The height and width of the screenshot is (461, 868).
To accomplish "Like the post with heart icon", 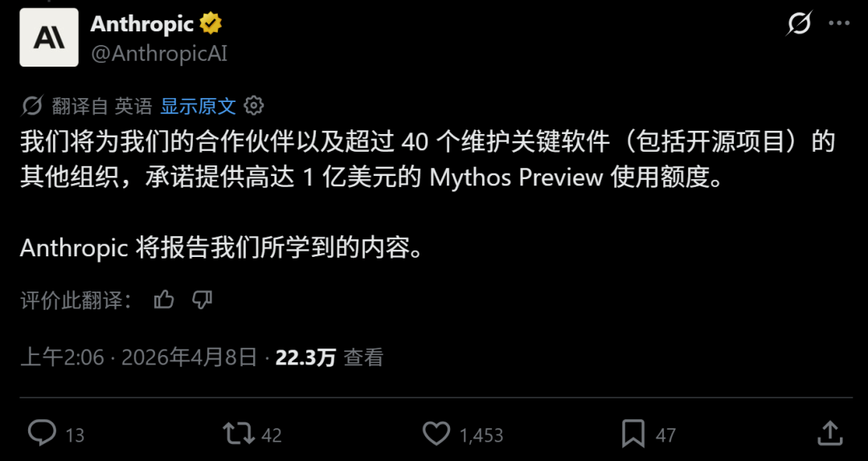I will (436, 434).
